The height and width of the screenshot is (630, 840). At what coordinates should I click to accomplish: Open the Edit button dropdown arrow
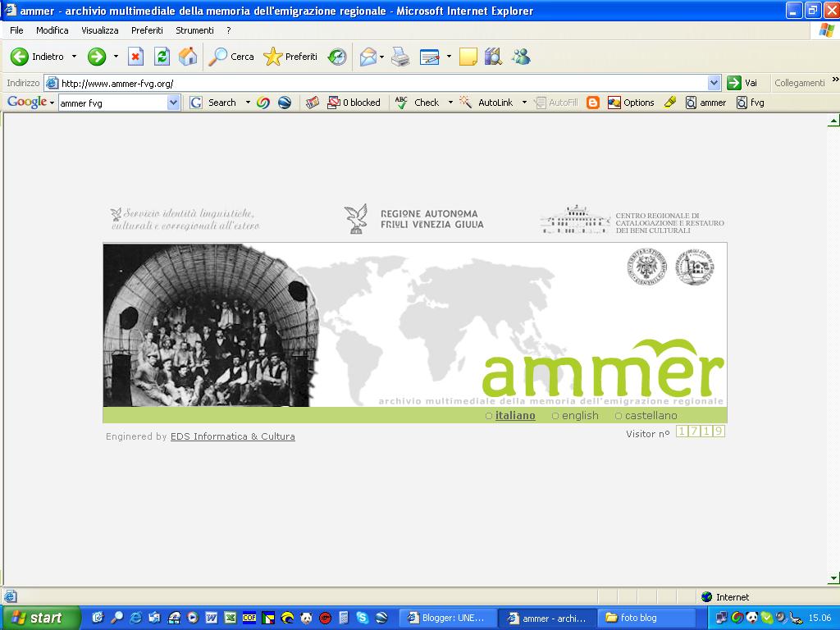[449, 57]
